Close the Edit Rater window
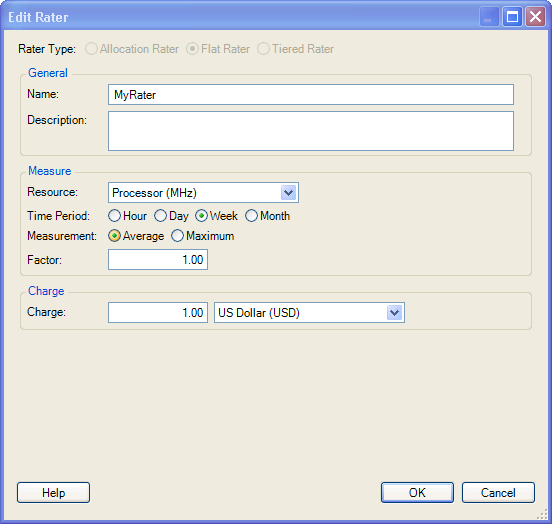The image size is (552, 524). [x=535, y=17]
